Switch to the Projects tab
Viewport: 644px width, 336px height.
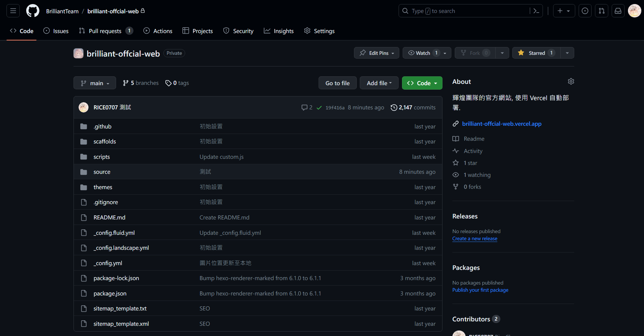point(198,31)
